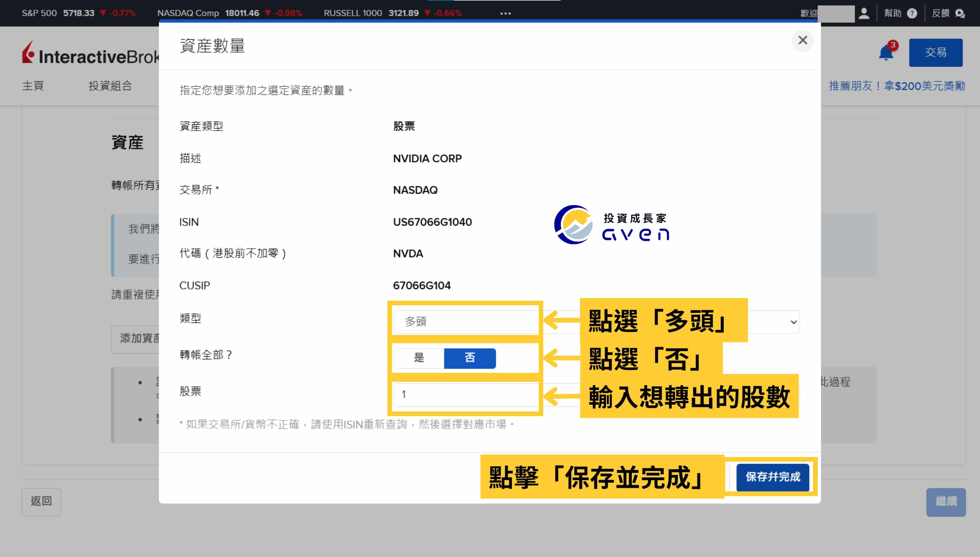The height and width of the screenshot is (557, 980).
Task: Click the 資產數量 dialog title
Action: point(212,46)
